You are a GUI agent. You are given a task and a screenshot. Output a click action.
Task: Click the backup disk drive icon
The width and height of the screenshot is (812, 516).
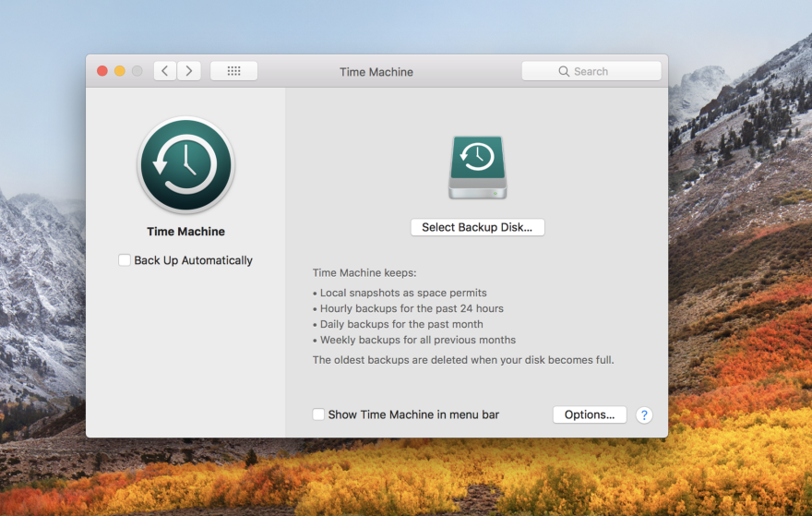(477, 167)
